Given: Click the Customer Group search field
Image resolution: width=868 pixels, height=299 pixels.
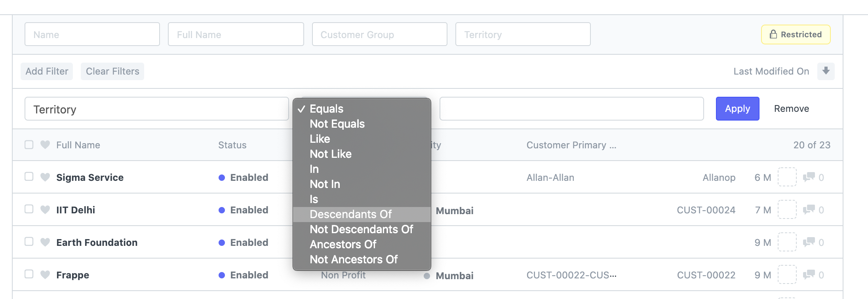Looking at the screenshot, I should (x=380, y=34).
